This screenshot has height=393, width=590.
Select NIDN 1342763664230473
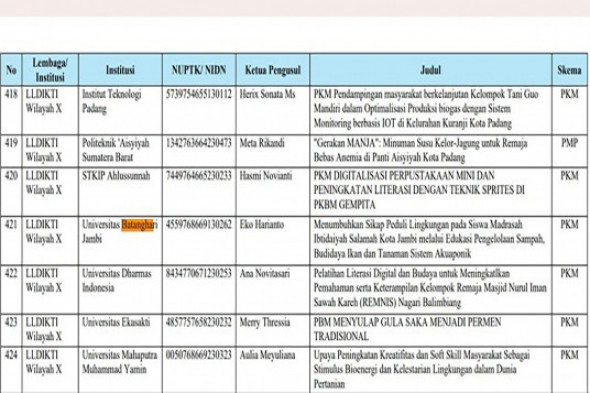click(199, 143)
